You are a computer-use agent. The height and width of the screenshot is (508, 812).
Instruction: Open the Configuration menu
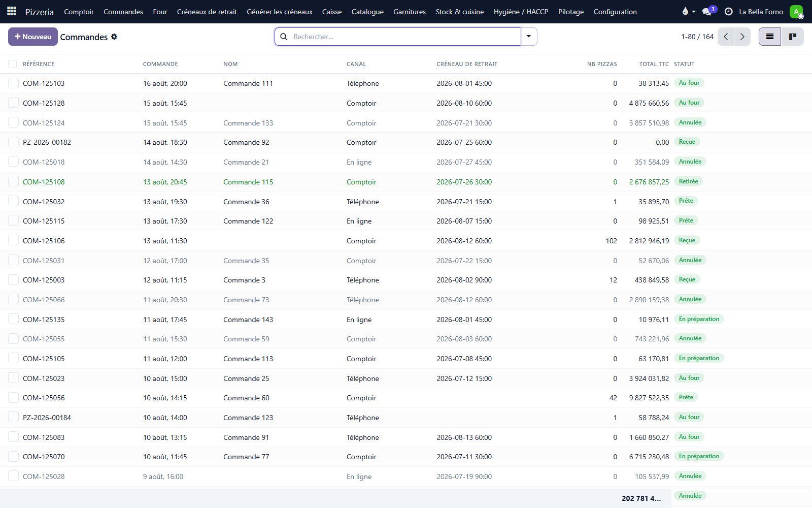pos(615,12)
